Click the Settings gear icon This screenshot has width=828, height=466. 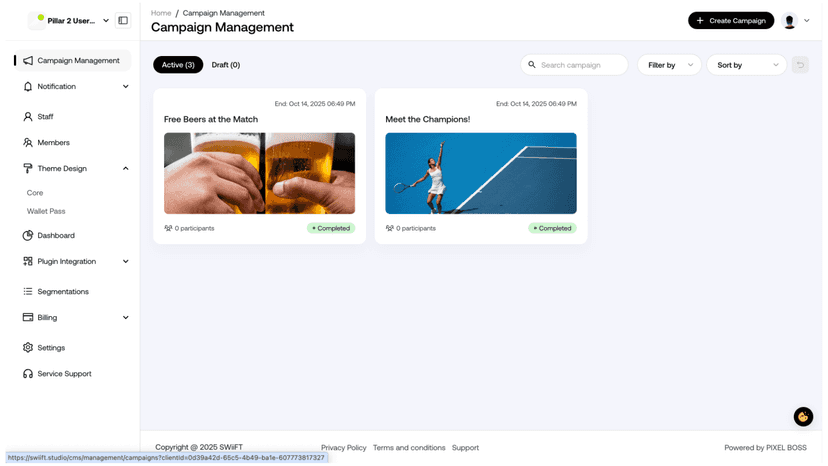coord(28,348)
